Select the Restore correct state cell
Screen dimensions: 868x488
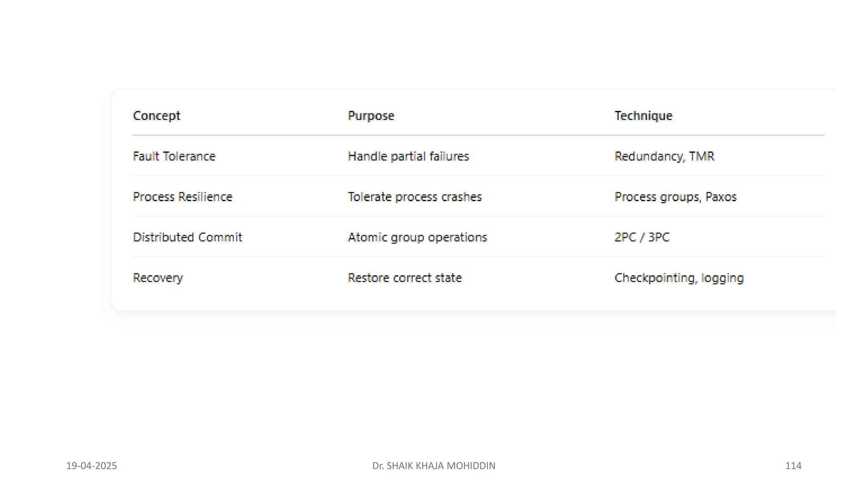click(404, 278)
